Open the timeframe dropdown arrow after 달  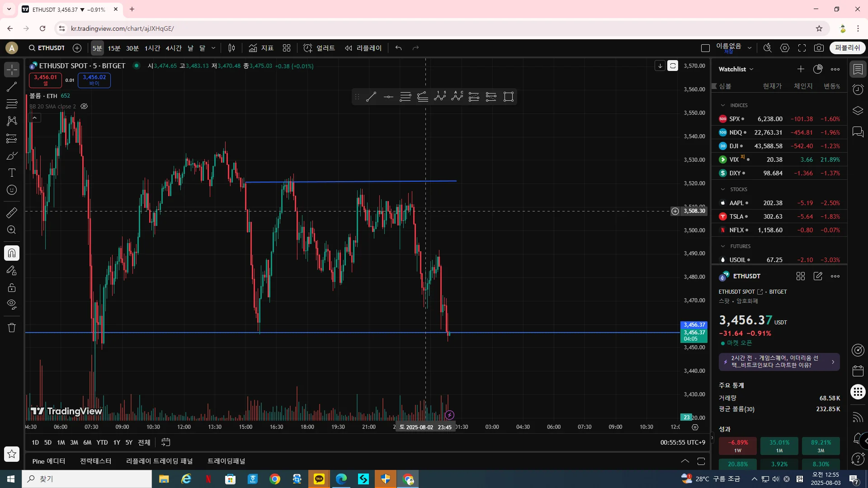pyautogui.click(x=213, y=48)
